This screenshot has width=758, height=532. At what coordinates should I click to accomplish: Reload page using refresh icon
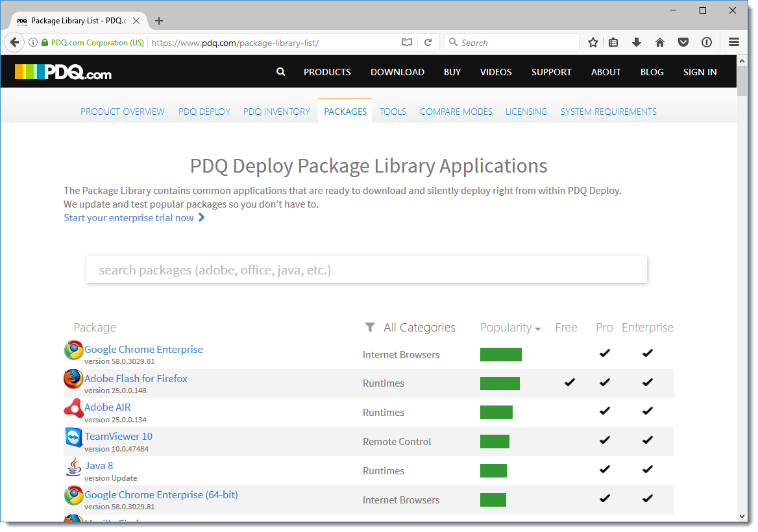[x=428, y=43]
